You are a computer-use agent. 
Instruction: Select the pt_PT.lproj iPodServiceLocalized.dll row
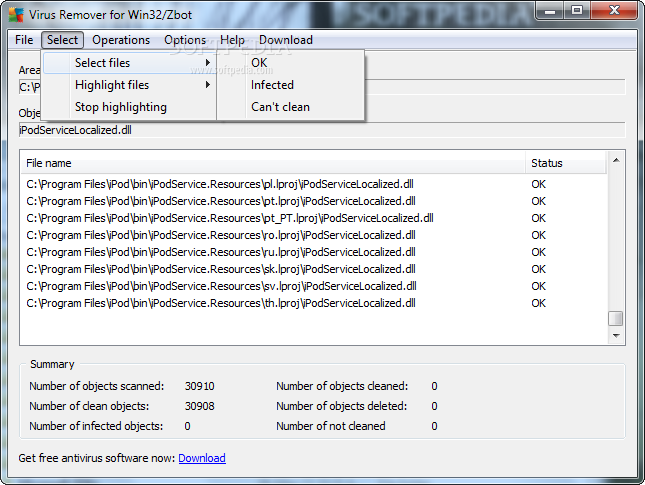(315, 218)
